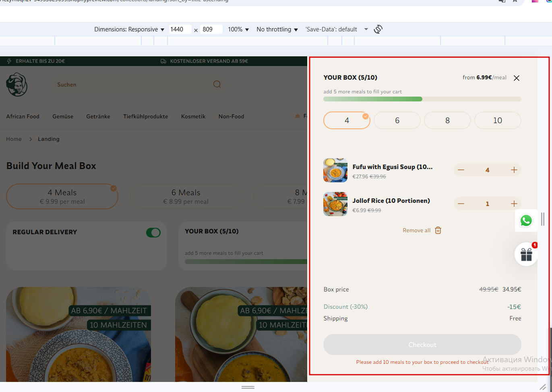Click the store chef logo
Viewport: 552px width, 392px height.
click(x=17, y=85)
